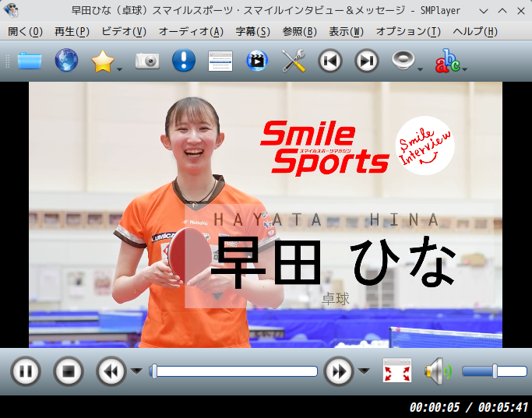
Task: Toggle fullscreen with red arrows icon
Action: [397, 371]
